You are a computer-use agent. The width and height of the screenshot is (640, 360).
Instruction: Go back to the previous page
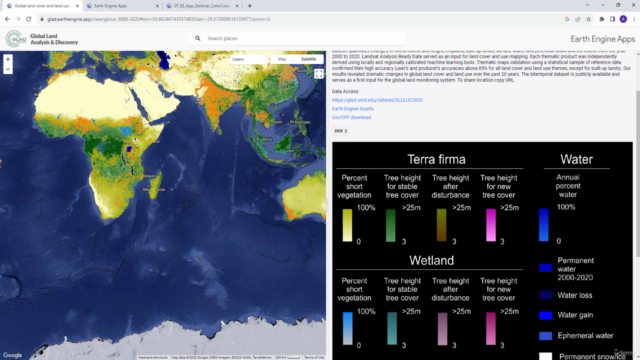(x=7, y=19)
